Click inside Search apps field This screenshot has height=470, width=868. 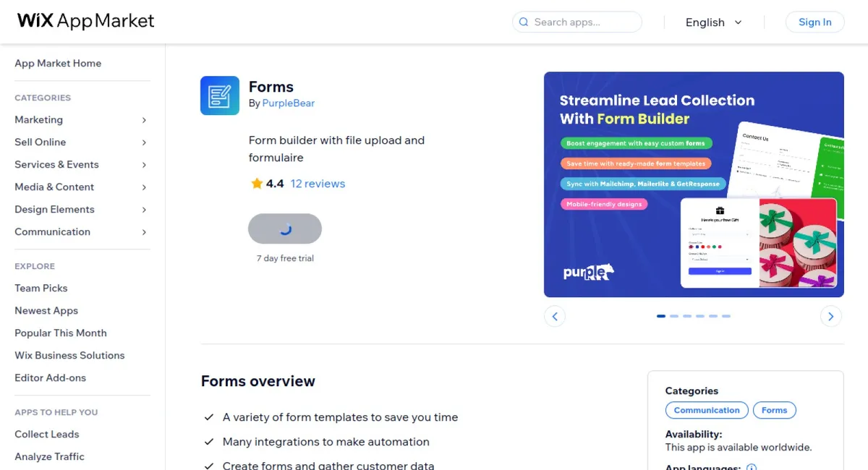[577, 22]
